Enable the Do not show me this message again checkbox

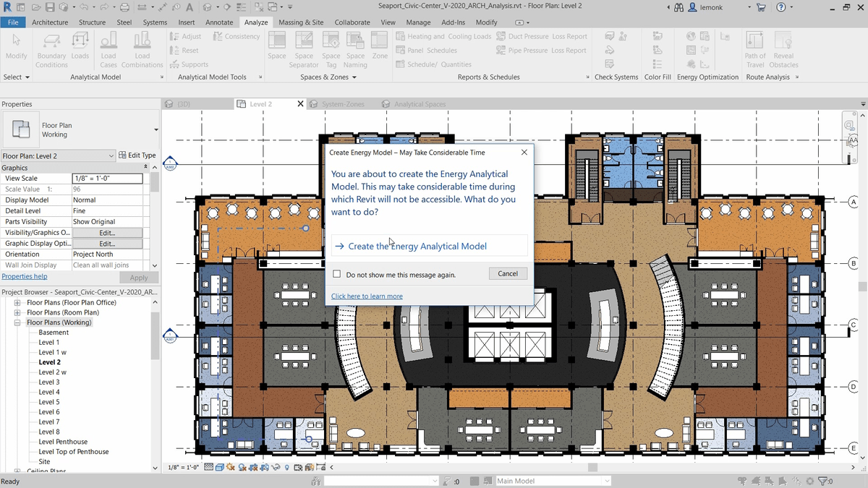[x=336, y=275]
